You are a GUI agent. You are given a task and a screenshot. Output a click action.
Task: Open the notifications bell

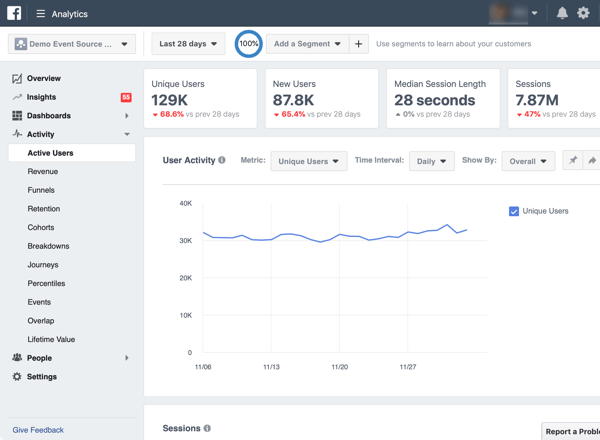[562, 14]
